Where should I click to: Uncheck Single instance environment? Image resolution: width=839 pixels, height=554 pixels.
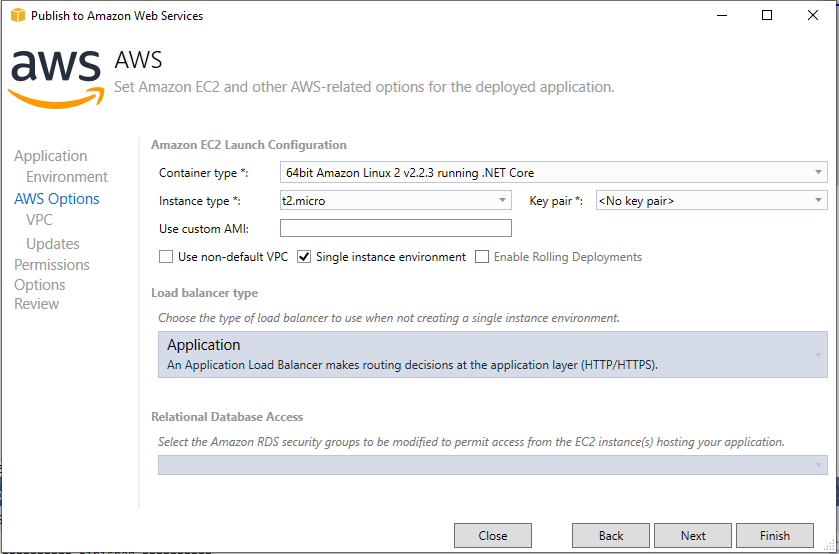(305, 257)
